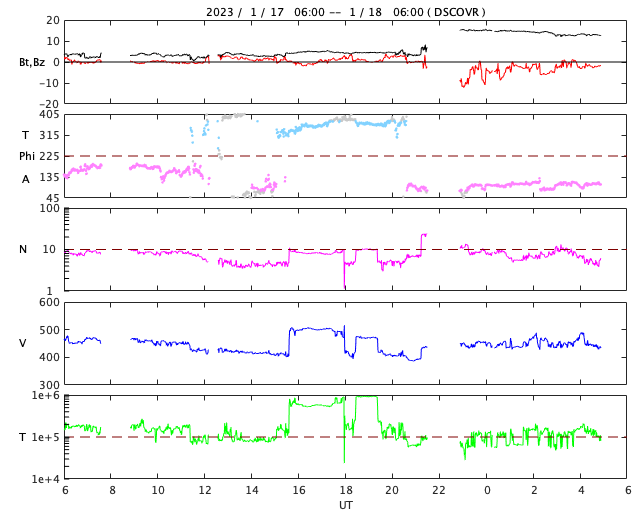The width and height of the screenshot is (640, 512).
Task: Click the '-20' tick on Bt,Bz axis
Action: click(50, 104)
